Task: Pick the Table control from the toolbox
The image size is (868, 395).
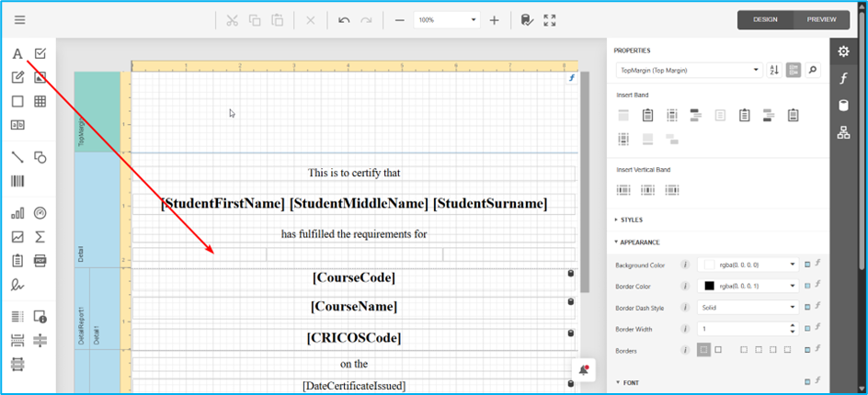Action: click(40, 102)
